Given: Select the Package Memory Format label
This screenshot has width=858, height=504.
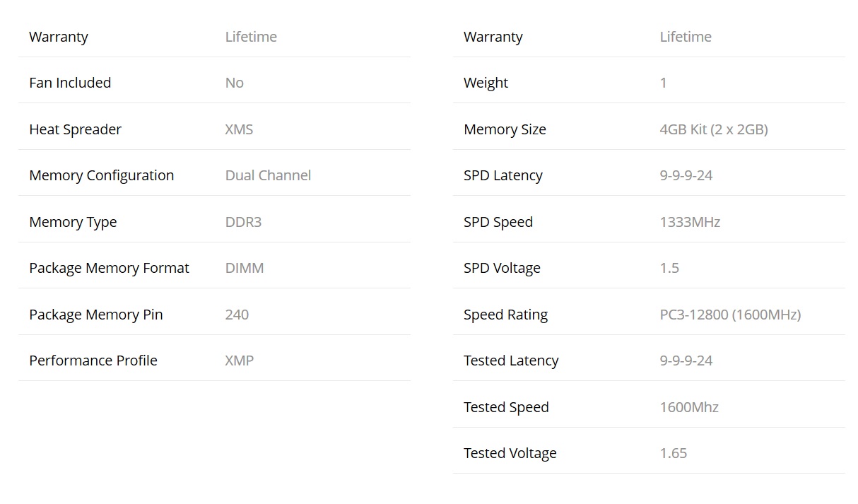Looking at the screenshot, I should pos(109,268).
